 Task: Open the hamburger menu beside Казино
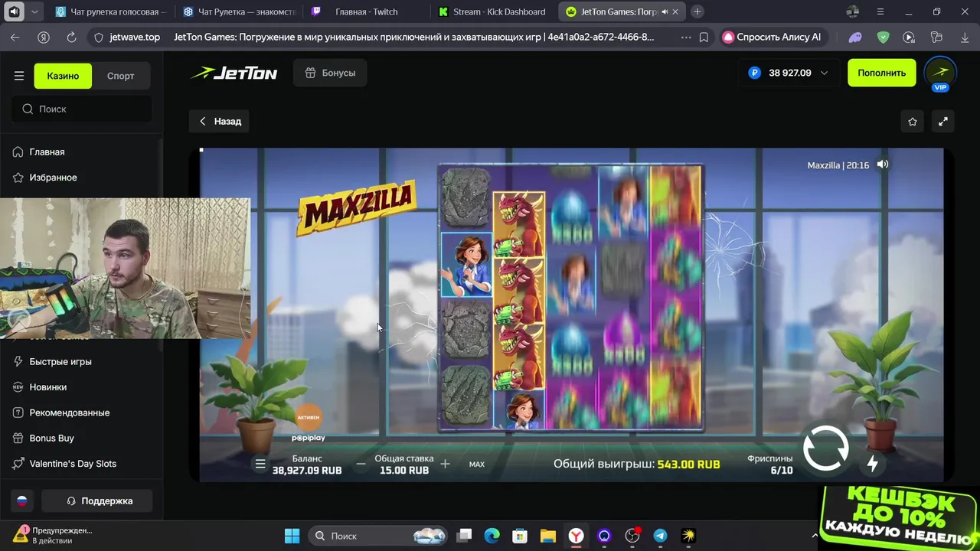tap(19, 76)
